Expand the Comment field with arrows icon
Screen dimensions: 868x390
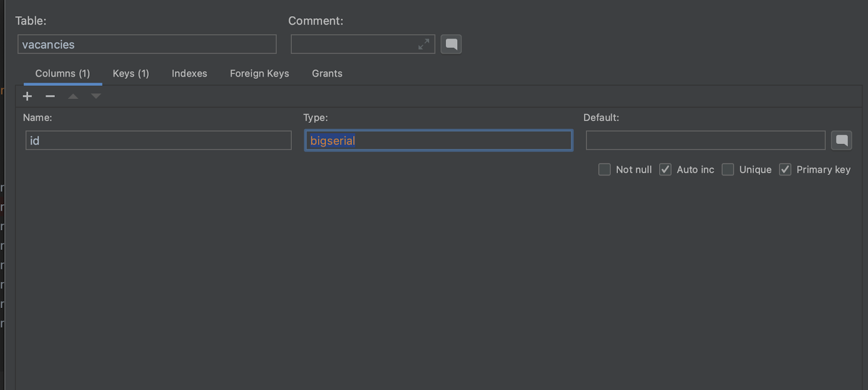click(x=424, y=45)
